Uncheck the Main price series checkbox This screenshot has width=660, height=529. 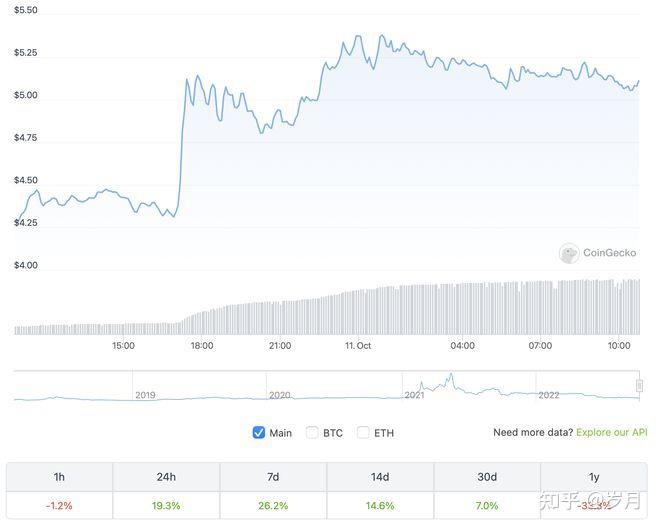coord(259,433)
